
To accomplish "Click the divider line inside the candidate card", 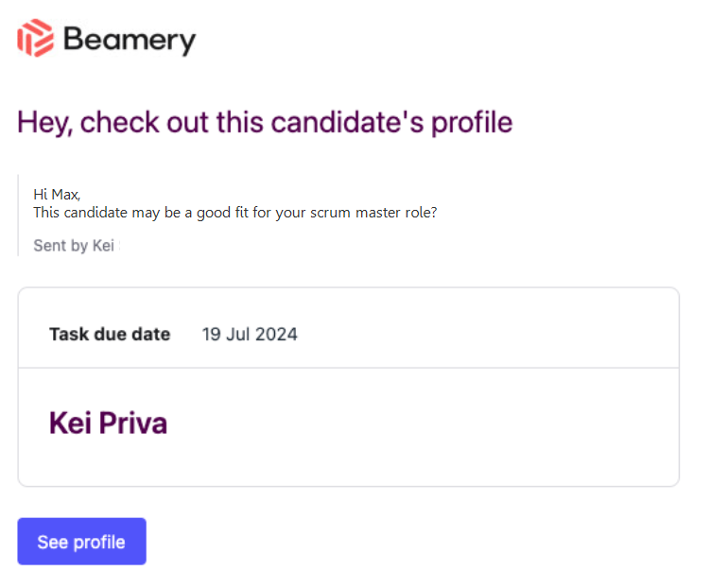I will click(348, 368).
